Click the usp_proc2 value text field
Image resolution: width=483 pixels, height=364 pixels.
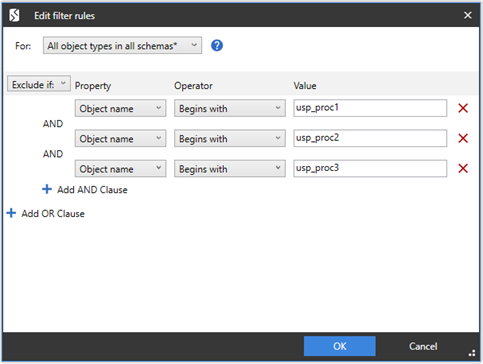point(370,138)
